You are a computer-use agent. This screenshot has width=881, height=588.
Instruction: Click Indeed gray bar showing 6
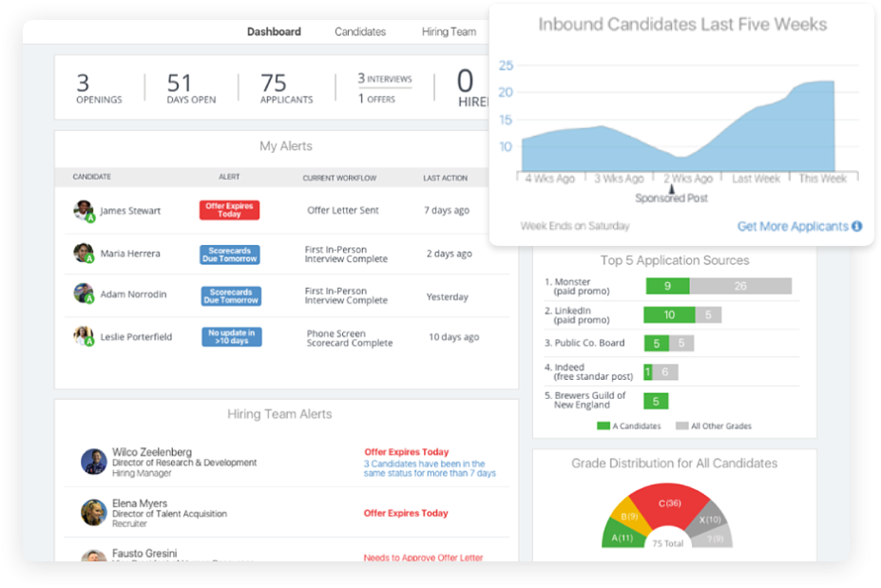coord(665,371)
